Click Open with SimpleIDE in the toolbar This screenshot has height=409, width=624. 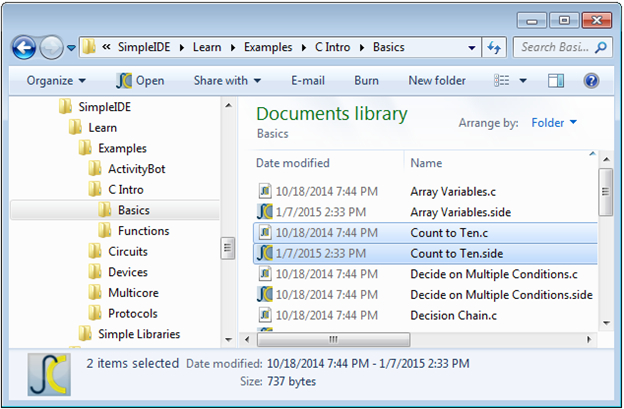point(140,81)
